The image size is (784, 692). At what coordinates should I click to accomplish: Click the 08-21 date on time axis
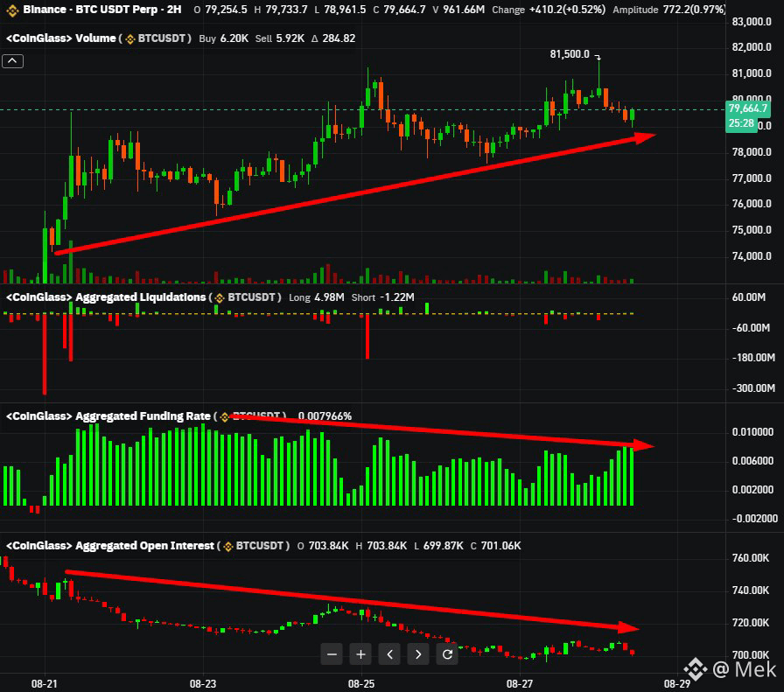45,683
